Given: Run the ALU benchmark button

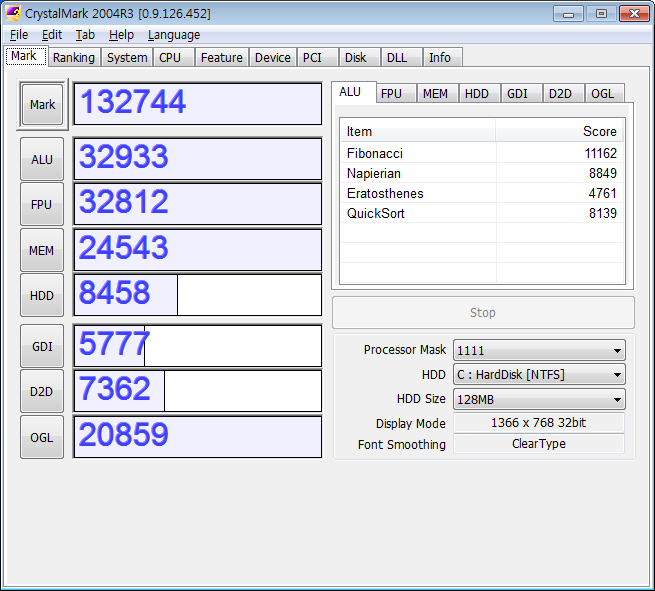Looking at the screenshot, I should [x=42, y=159].
